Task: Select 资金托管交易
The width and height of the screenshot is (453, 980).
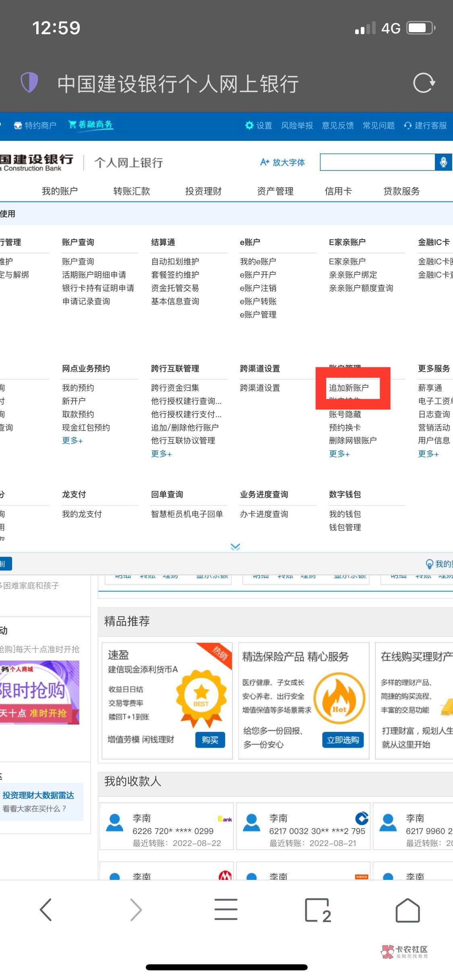Action: pos(175,288)
